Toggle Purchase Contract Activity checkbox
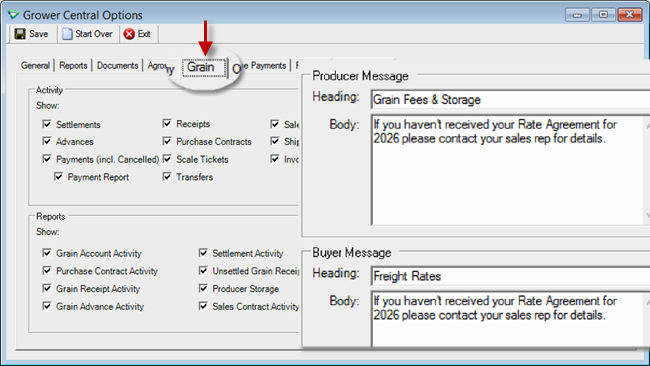650x366 pixels. [x=47, y=271]
